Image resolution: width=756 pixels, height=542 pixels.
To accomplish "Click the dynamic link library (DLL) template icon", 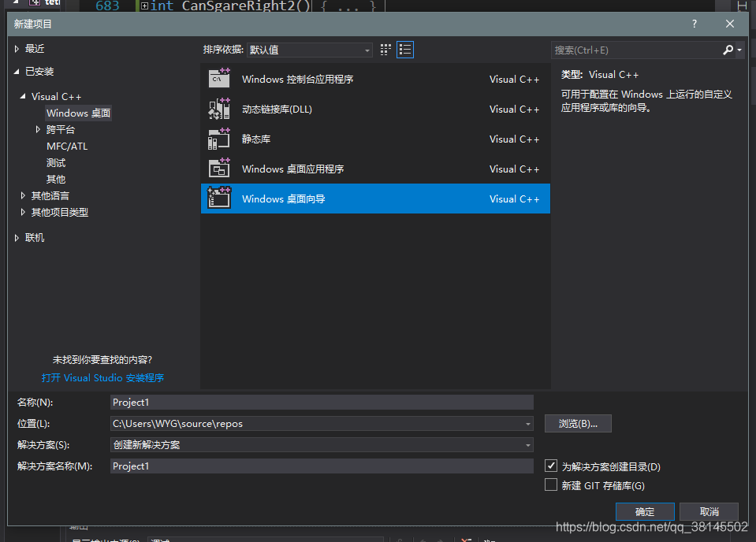I will point(219,109).
